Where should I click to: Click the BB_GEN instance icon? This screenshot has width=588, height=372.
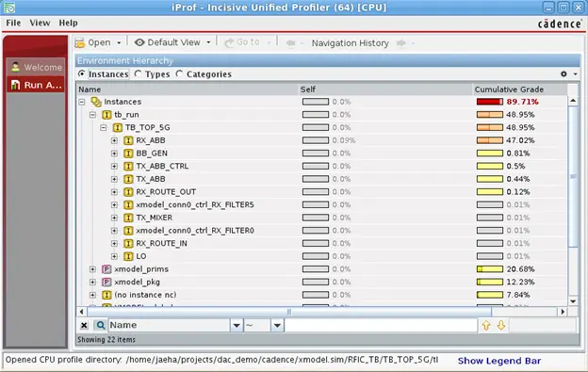tap(128, 154)
